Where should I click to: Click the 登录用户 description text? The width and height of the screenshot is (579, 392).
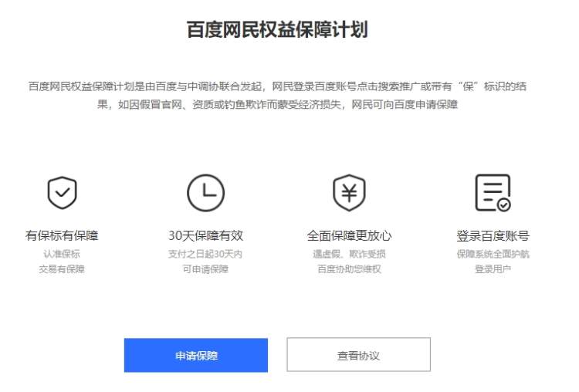tap(493, 269)
